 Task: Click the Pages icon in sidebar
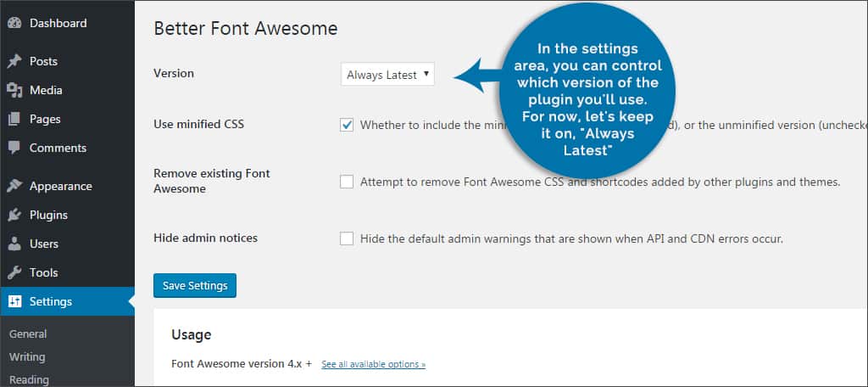(x=14, y=119)
